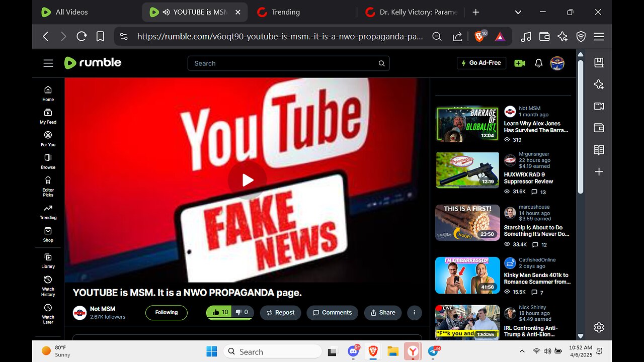Open Watch Later in the sidebar
The image size is (644, 362).
48,314
